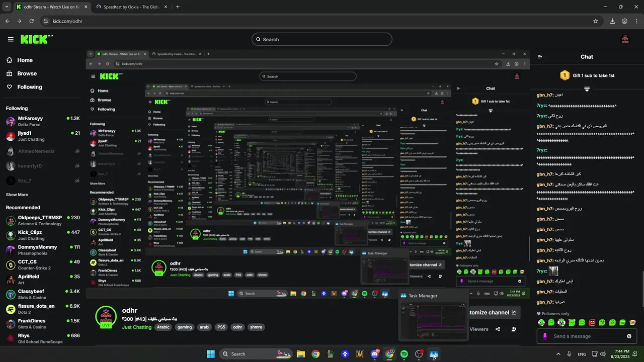Screen dimensions: 644x362
Task: Open the jiyad1 followed channel
Action: click(x=43, y=136)
